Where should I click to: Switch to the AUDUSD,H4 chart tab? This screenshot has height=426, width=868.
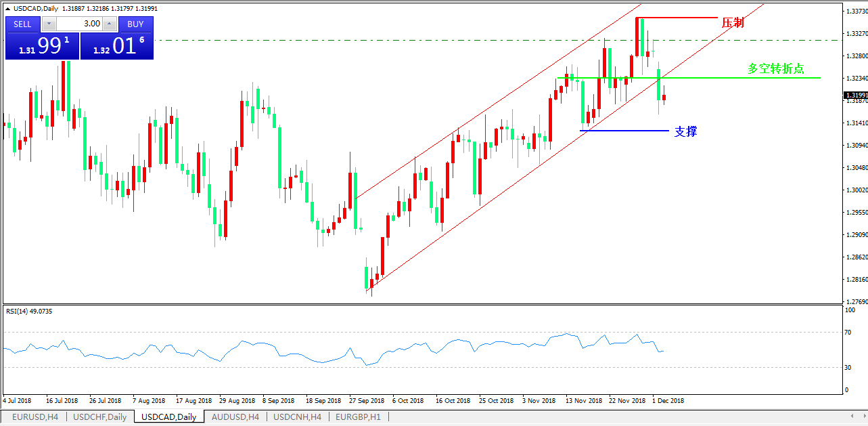click(235, 417)
